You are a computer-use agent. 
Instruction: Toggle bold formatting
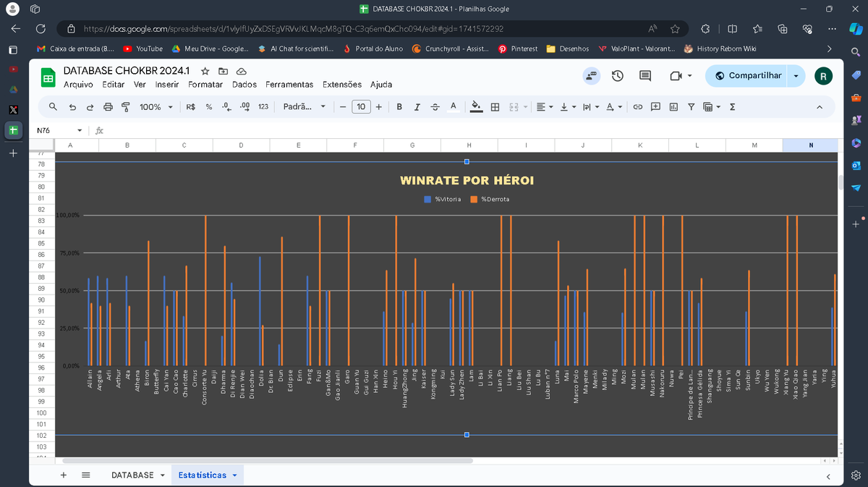point(399,106)
